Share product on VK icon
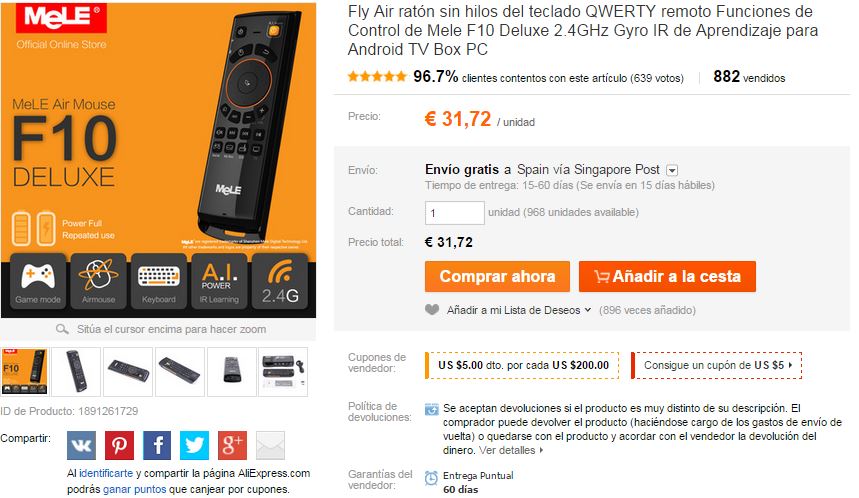Image resolution: width=859 pixels, height=498 pixels. 81,445
